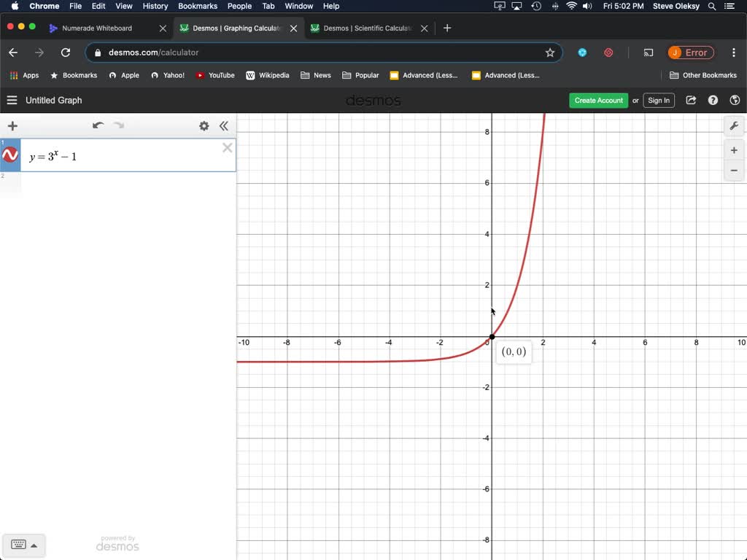
Task: Delete the y = 3^x − 1 expression
Action: click(x=227, y=148)
